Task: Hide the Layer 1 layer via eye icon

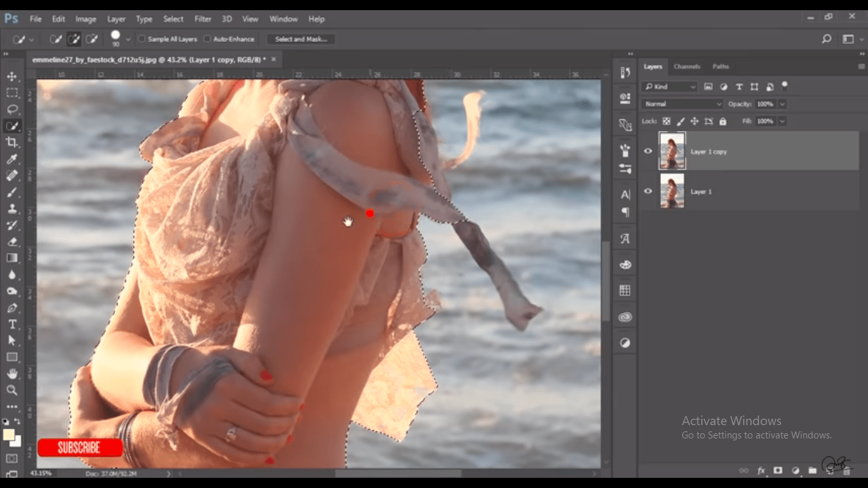Action: (x=648, y=191)
